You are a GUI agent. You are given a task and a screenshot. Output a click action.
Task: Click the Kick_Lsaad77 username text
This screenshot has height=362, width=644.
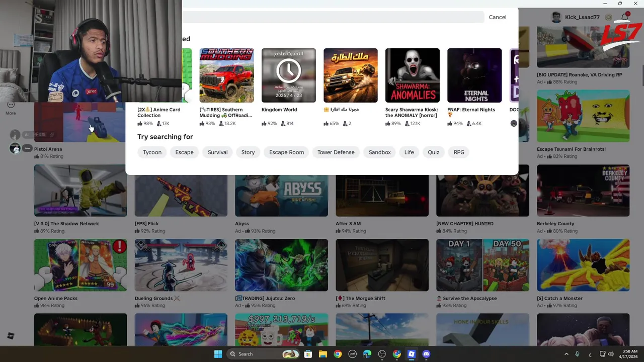pos(582,17)
